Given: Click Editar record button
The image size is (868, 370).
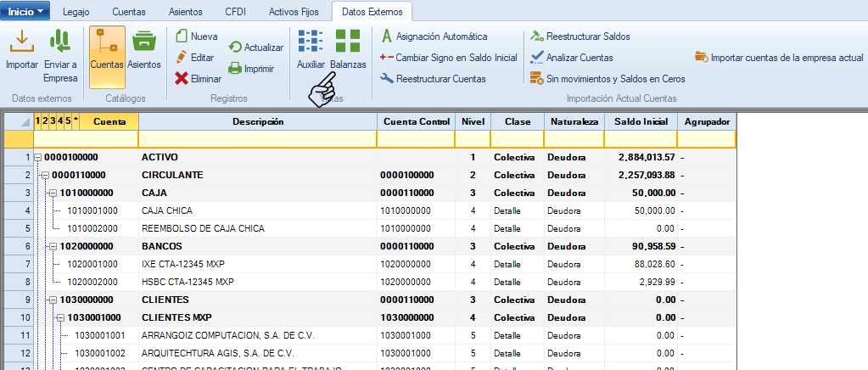Looking at the screenshot, I should (194, 58).
